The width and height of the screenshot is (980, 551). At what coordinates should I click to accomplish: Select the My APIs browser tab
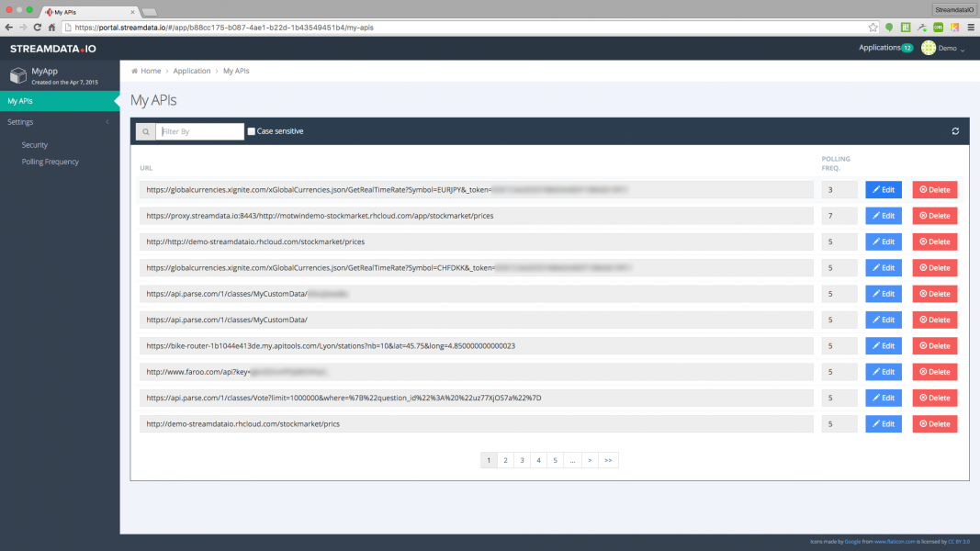pyautogui.click(x=89, y=12)
